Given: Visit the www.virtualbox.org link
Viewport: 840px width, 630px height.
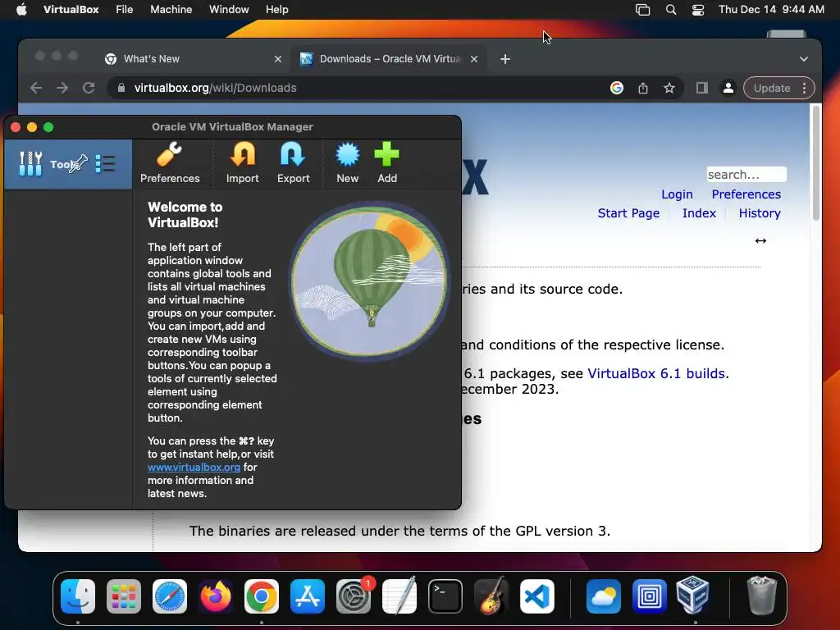Looking at the screenshot, I should [194, 467].
